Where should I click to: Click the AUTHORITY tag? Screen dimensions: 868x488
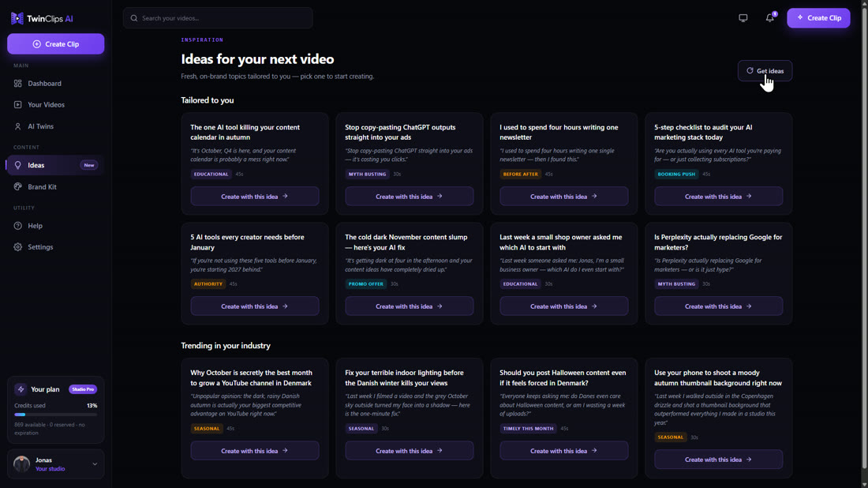208,283
